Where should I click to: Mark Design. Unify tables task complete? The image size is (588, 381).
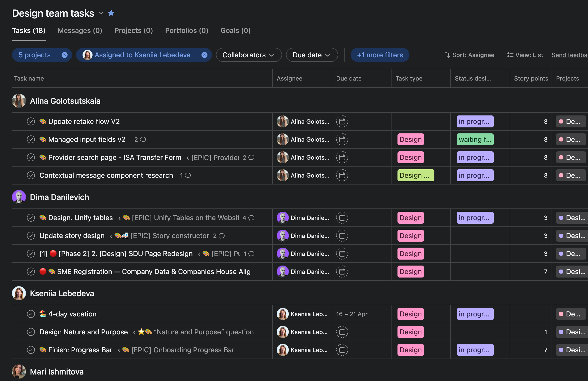[31, 218]
